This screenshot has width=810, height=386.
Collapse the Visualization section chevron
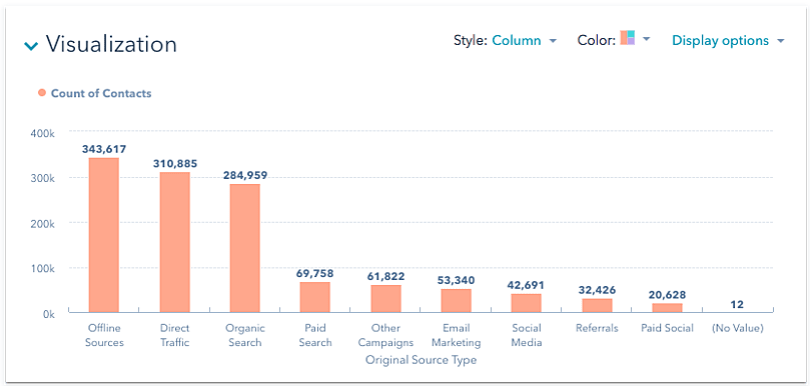click(x=32, y=46)
